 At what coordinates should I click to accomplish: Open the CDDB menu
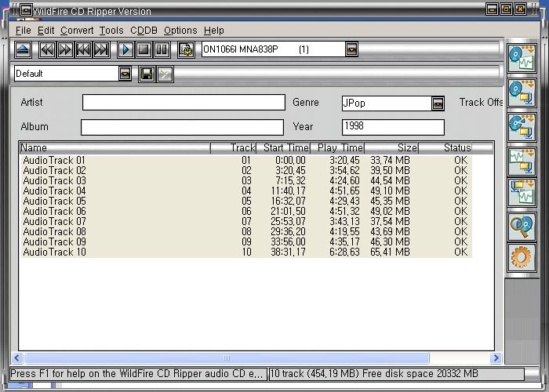click(144, 31)
